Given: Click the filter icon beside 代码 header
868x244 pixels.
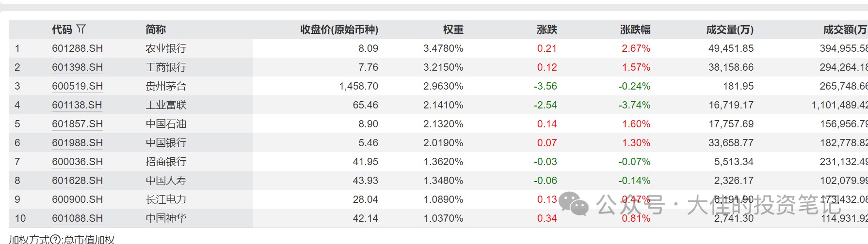Looking at the screenshot, I should tap(81, 29).
